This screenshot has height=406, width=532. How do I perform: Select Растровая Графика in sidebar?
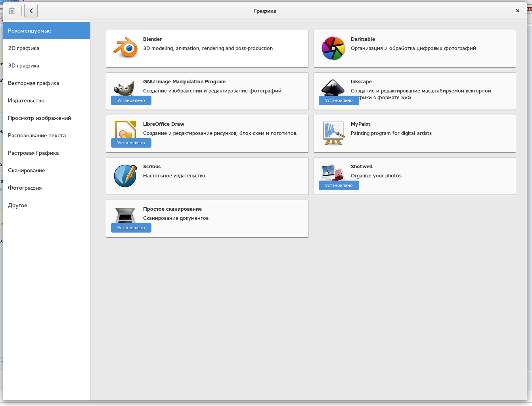(x=46, y=153)
